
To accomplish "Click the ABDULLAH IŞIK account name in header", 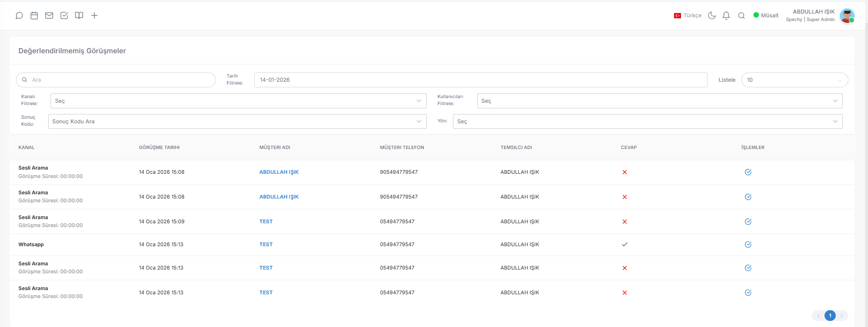I will tap(814, 12).
